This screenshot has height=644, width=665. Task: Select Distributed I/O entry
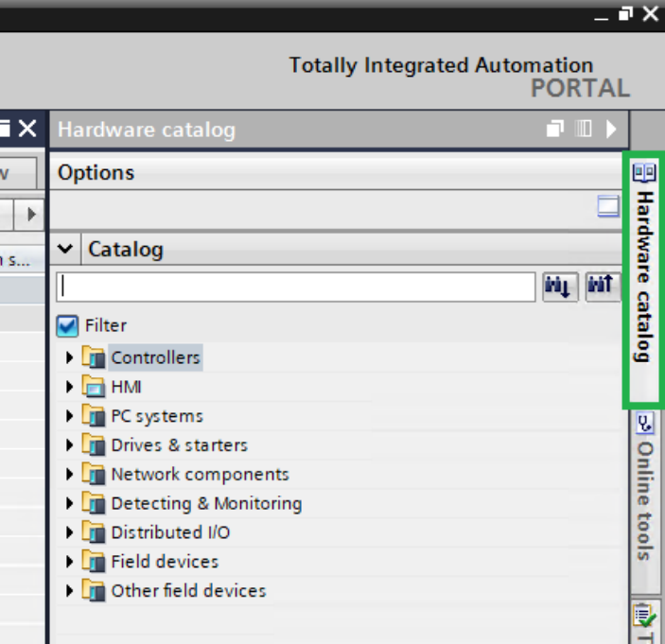tap(170, 532)
